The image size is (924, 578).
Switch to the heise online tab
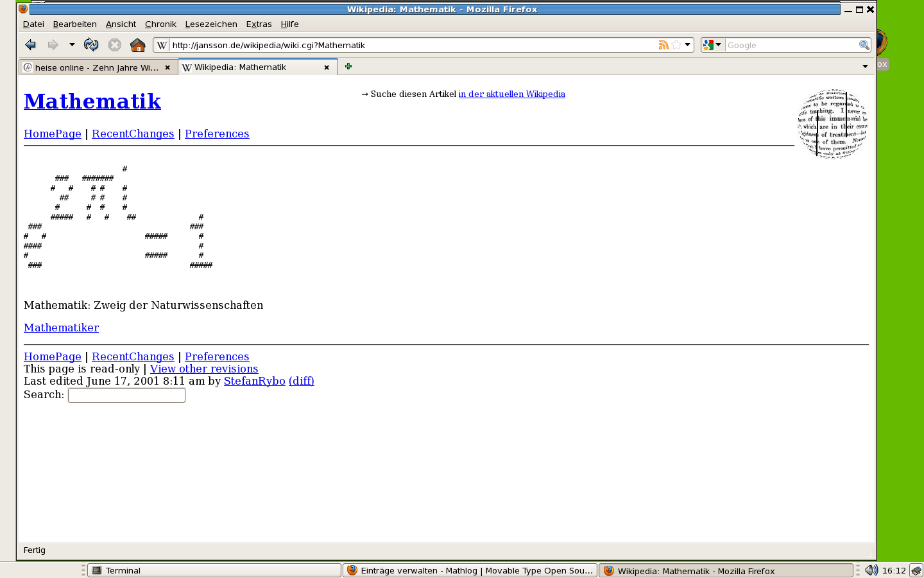pyautogui.click(x=96, y=67)
